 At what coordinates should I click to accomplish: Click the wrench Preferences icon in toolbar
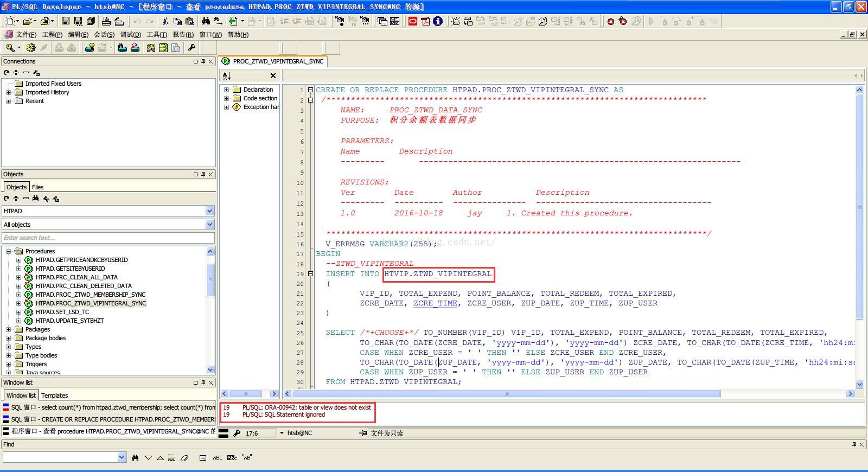[x=192, y=48]
